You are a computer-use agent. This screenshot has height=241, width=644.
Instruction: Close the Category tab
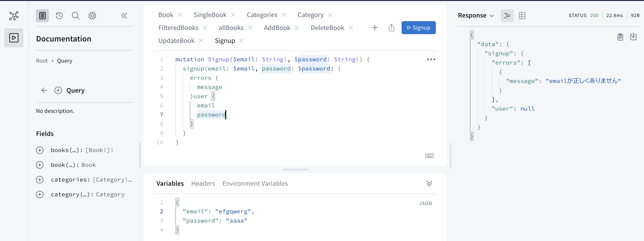pos(330,15)
